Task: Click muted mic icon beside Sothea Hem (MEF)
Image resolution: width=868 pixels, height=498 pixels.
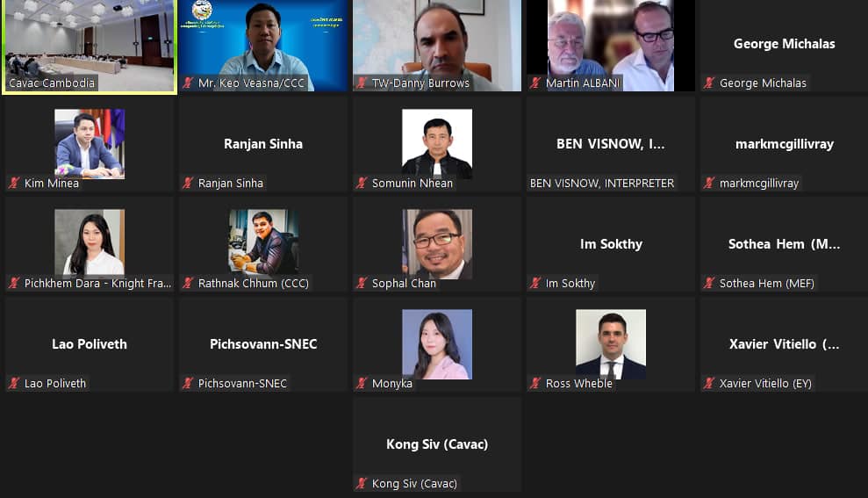Action: (709, 283)
